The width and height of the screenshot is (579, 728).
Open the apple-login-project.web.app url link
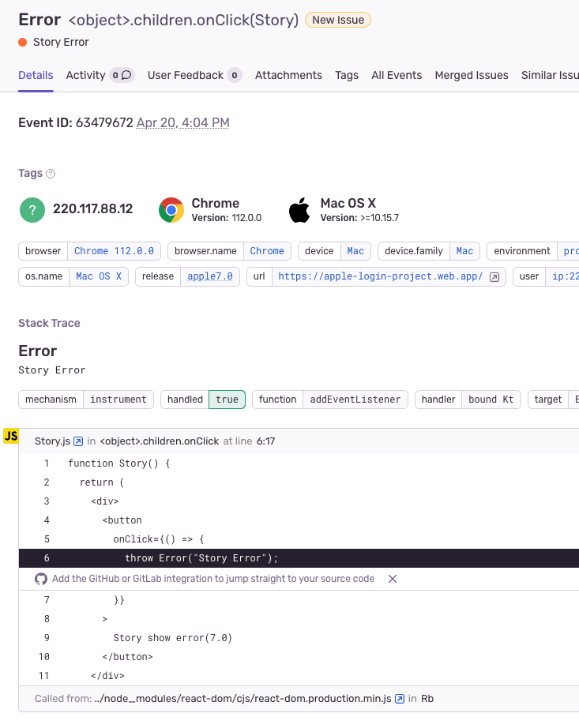pos(380,276)
